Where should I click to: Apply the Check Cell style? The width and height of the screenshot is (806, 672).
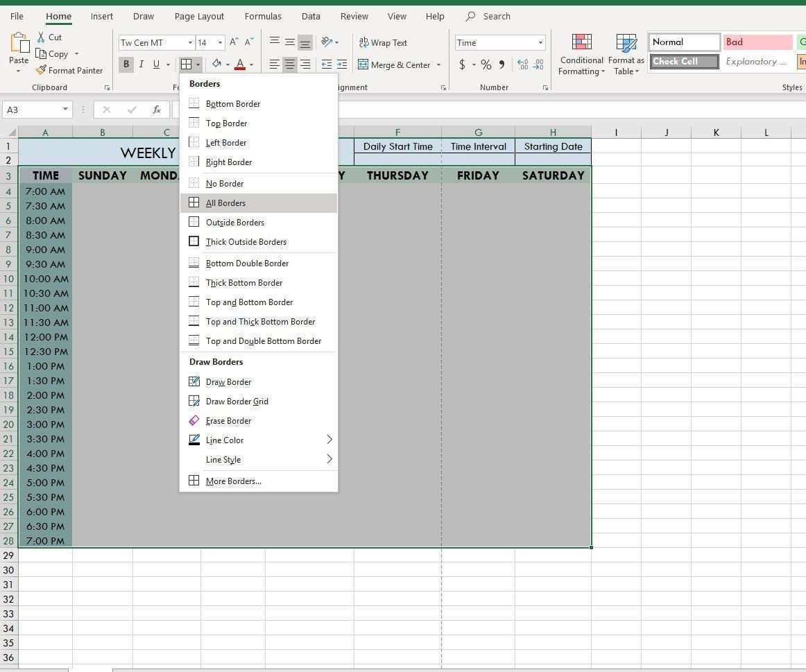[684, 62]
